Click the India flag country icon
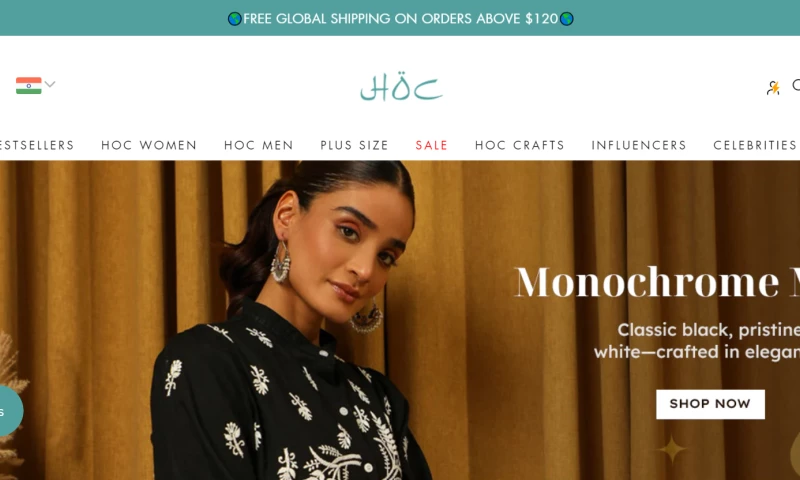The height and width of the screenshot is (480, 800). (29, 85)
